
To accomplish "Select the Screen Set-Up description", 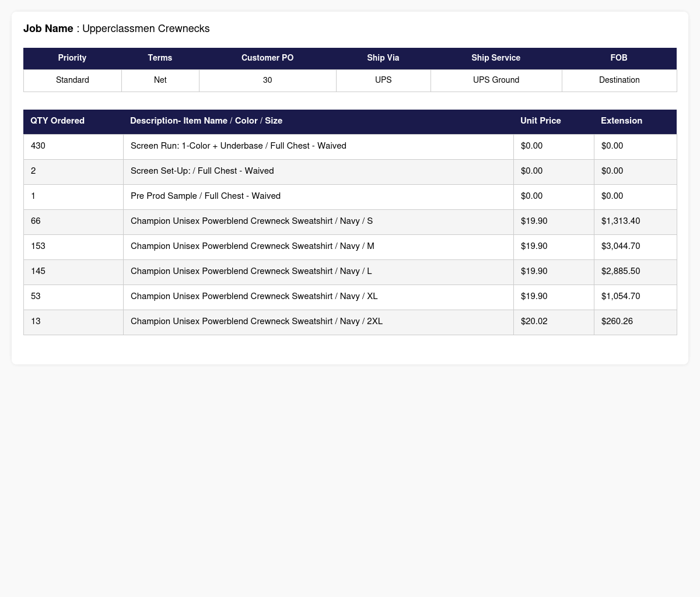I will (x=318, y=171).
